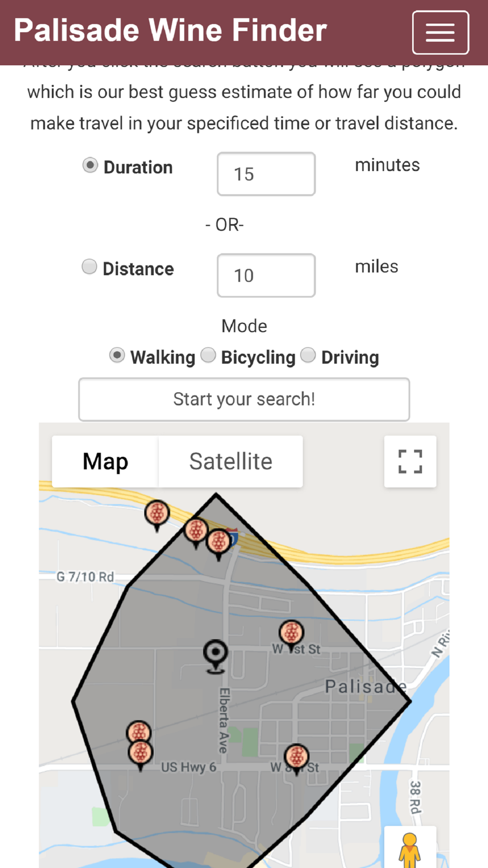
Task: Open the hamburger navigation menu
Action: click(440, 32)
